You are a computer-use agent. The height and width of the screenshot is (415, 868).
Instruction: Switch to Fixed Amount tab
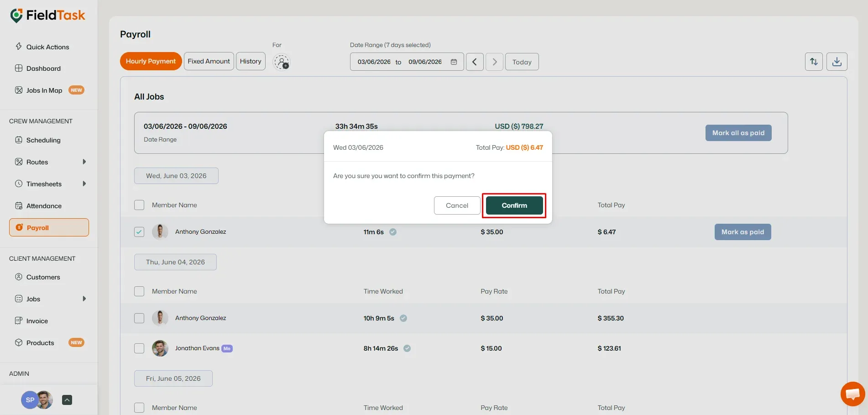209,61
